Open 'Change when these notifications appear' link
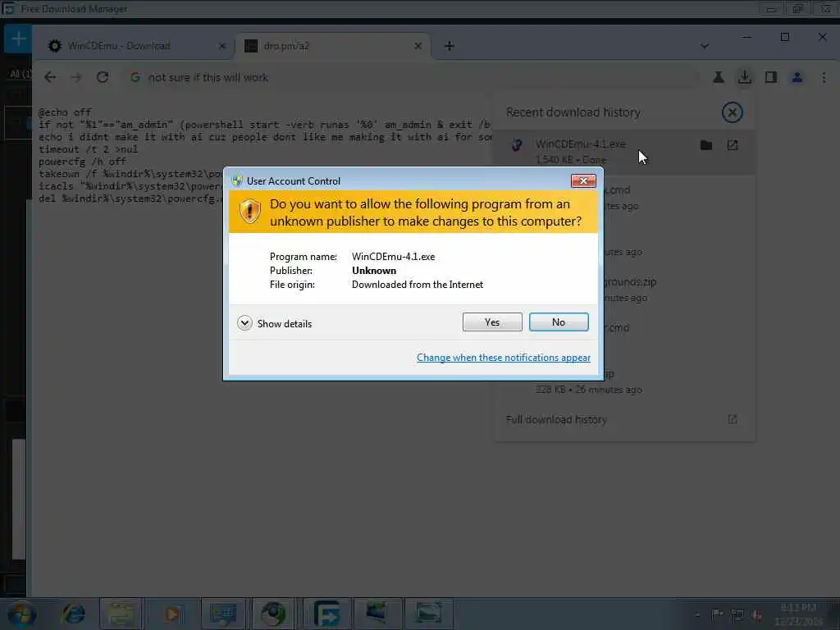 pos(504,358)
